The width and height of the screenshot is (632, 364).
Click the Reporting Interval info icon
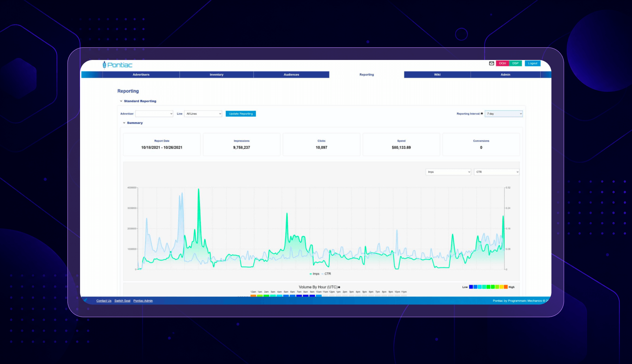482,114
